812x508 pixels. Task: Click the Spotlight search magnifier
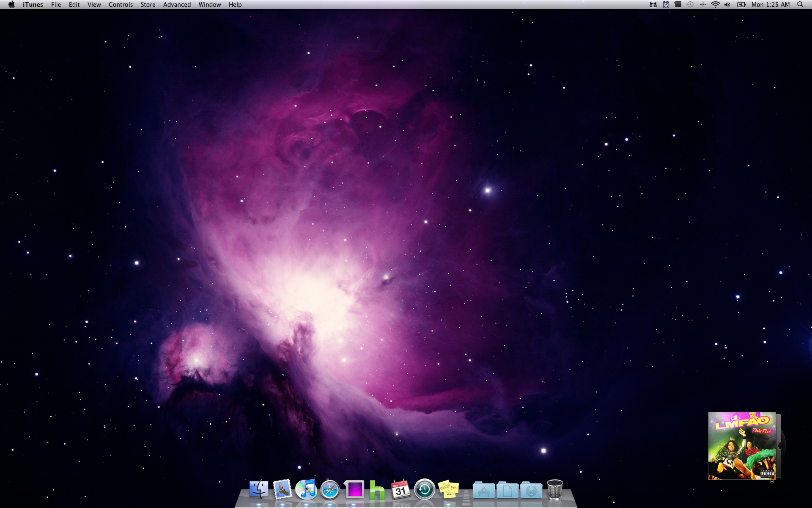pos(800,5)
